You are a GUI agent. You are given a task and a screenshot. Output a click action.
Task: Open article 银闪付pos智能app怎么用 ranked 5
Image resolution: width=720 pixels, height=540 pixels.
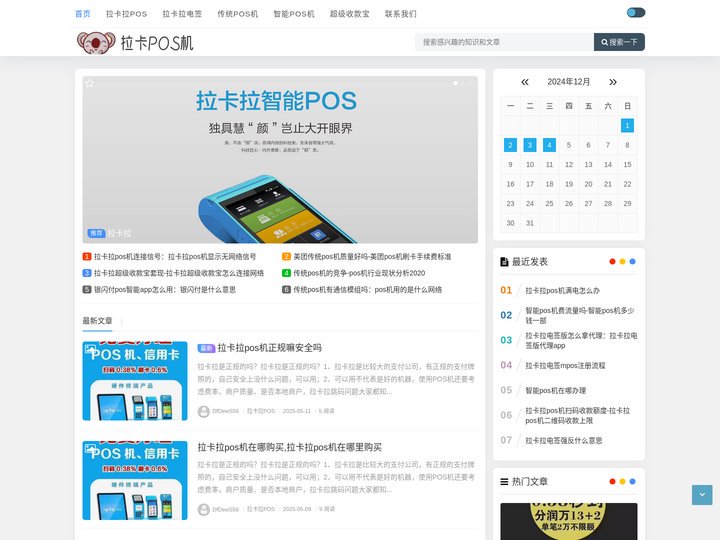pos(164,290)
